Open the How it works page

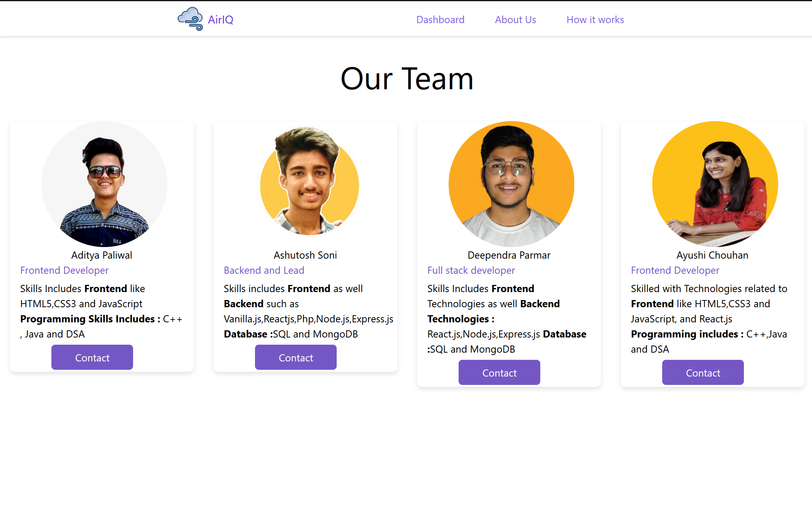pyautogui.click(x=595, y=20)
